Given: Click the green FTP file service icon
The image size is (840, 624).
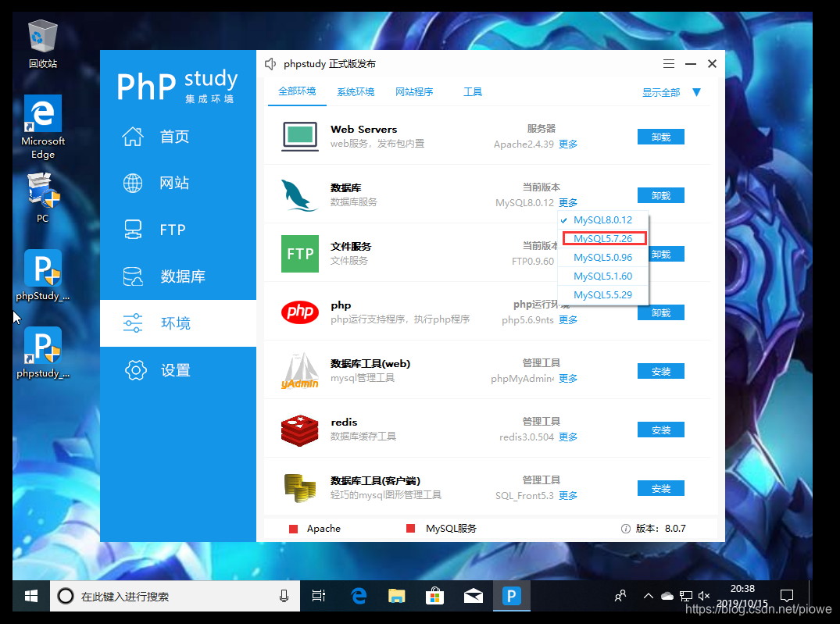Looking at the screenshot, I should click(x=300, y=254).
